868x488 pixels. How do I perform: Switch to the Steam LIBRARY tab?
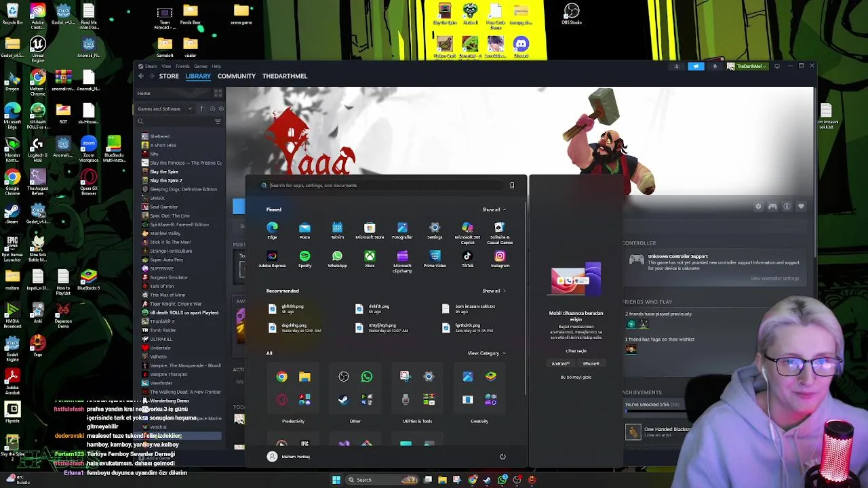198,76
